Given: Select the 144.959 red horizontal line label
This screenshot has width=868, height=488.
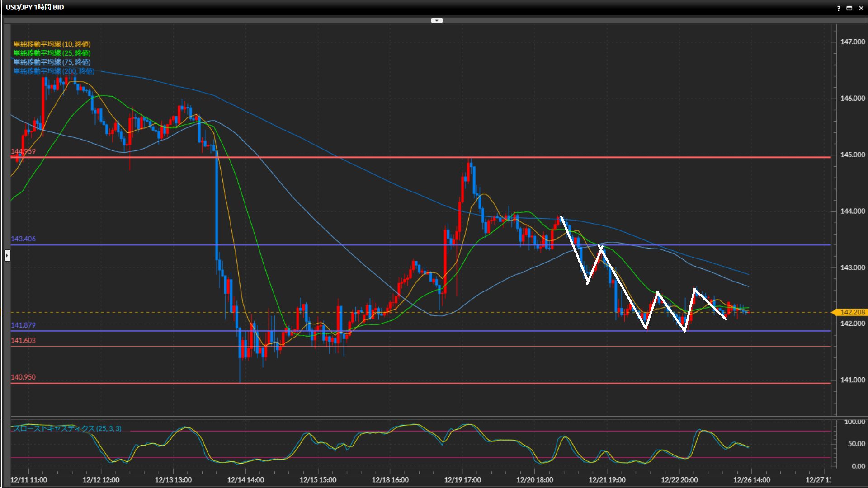Looking at the screenshot, I should [x=23, y=151].
